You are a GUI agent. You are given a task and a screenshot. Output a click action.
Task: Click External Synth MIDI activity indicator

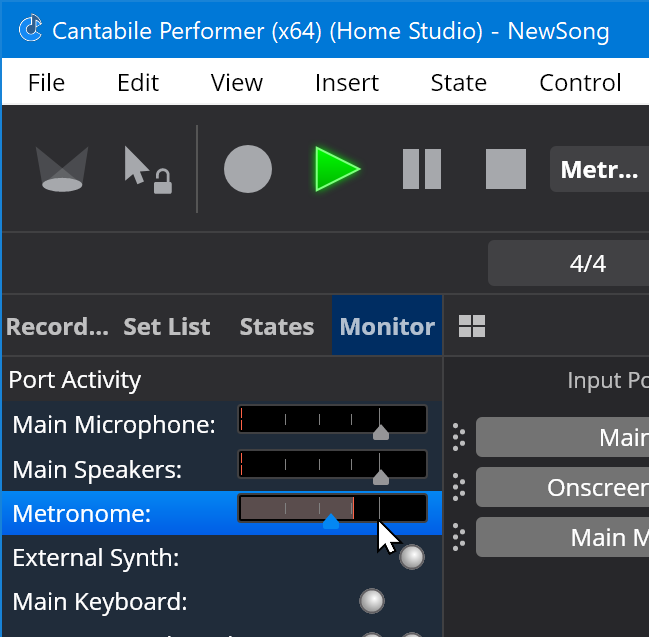[x=412, y=557]
